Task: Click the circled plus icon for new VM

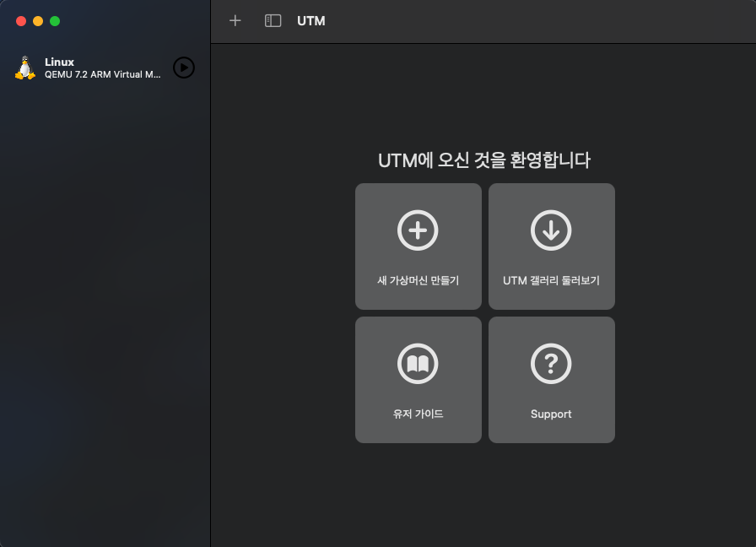Action: coord(418,230)
